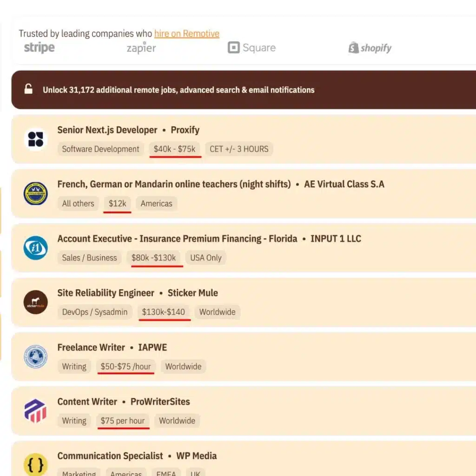
Task: Select the Software Development category tag
Action: click(100, 149)
